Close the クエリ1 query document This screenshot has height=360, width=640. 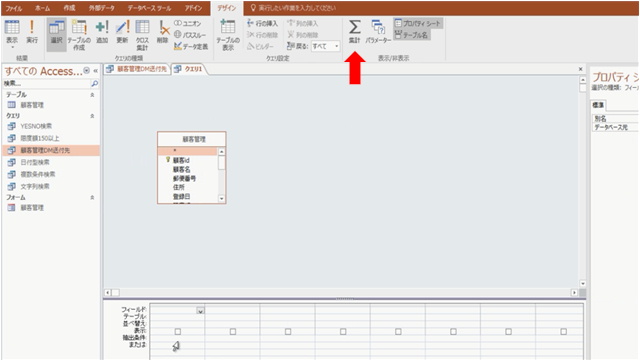(x=580, y=69)
